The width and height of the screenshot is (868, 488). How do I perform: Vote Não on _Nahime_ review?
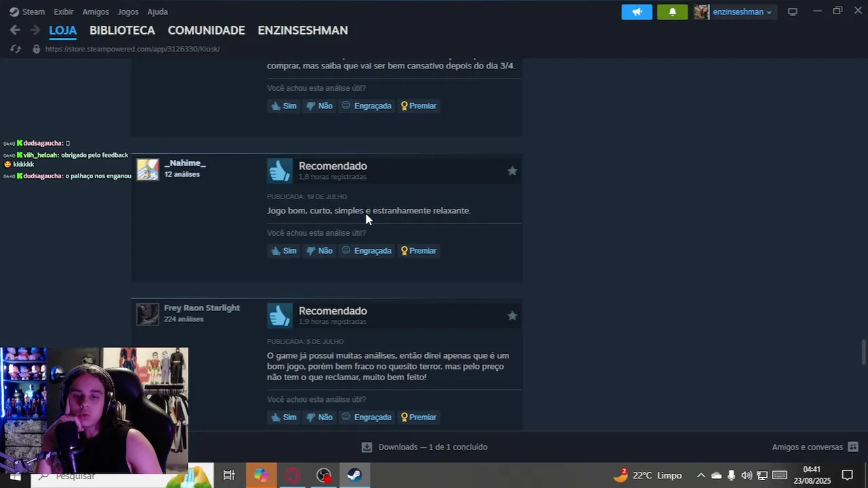coord(319,251)
